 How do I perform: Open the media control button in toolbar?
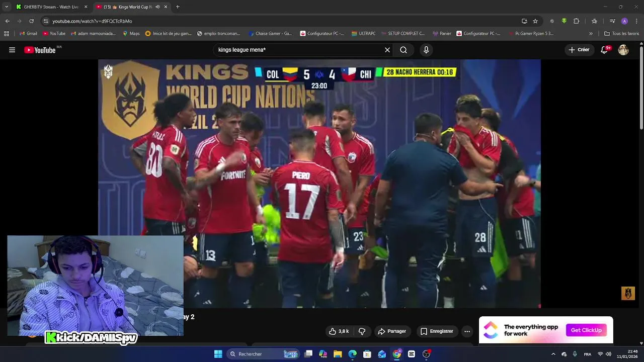tap(612, 21)
